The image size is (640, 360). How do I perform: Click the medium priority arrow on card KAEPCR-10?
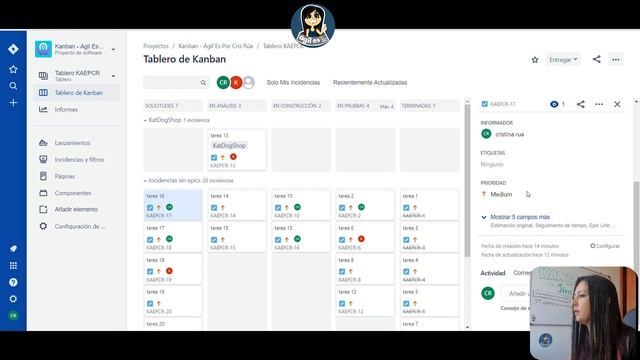tap(287, 208)
